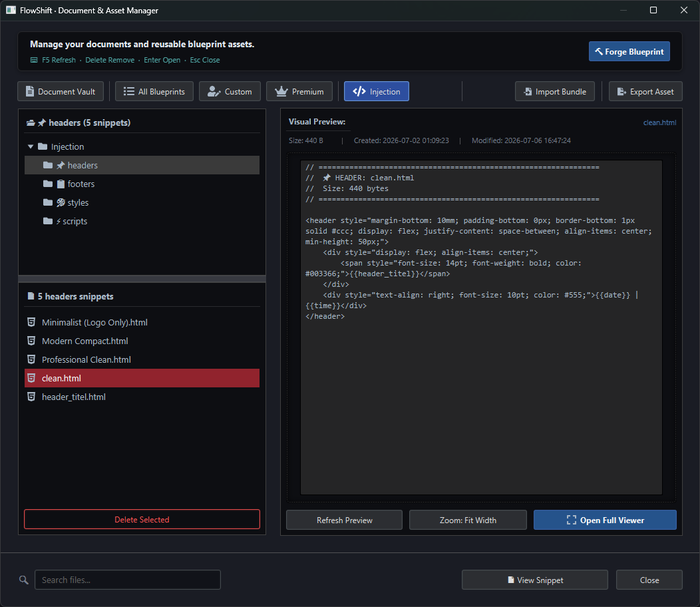
Task: Click the Esc Close shortcut hint
Action: pyautogui.click(x=205, y=60)
